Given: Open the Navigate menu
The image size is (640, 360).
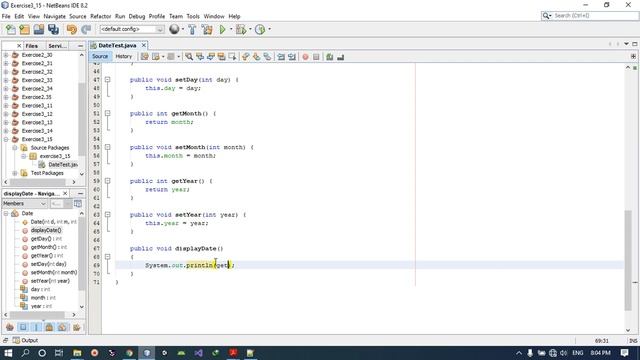Looking at the screenshot, I should pyautogui.click(x=54, y=16).
